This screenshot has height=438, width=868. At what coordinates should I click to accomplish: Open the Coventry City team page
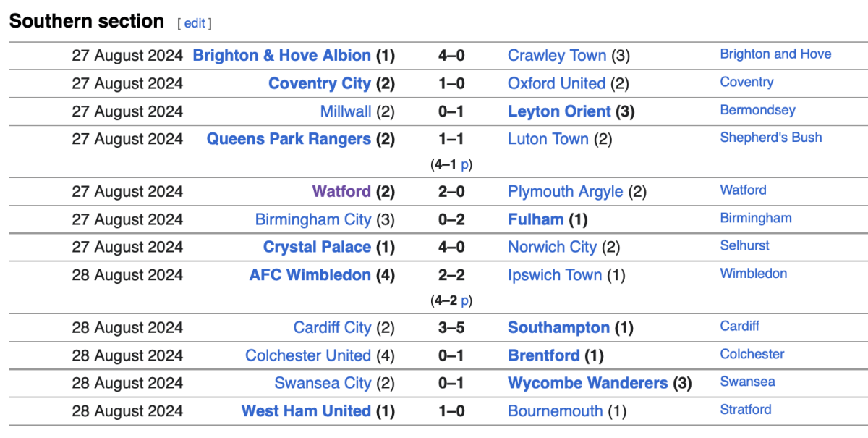319,84
